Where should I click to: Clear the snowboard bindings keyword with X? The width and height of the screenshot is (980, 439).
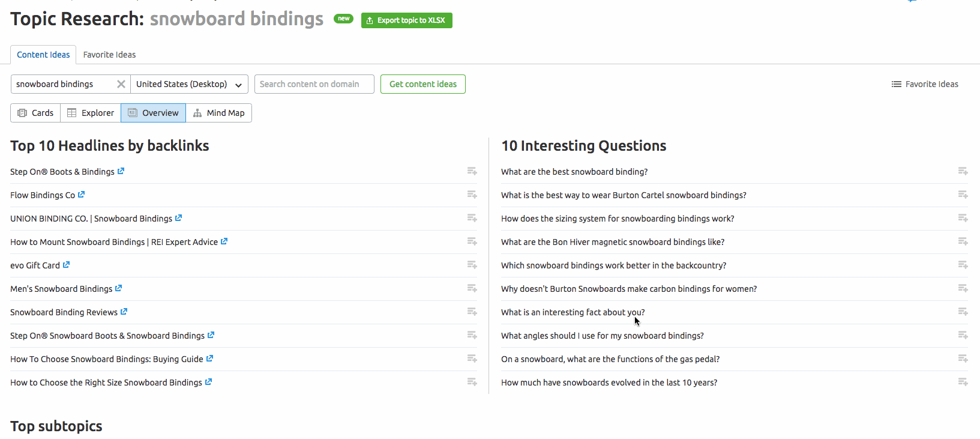pyautogui.click(x=121, y=84)
